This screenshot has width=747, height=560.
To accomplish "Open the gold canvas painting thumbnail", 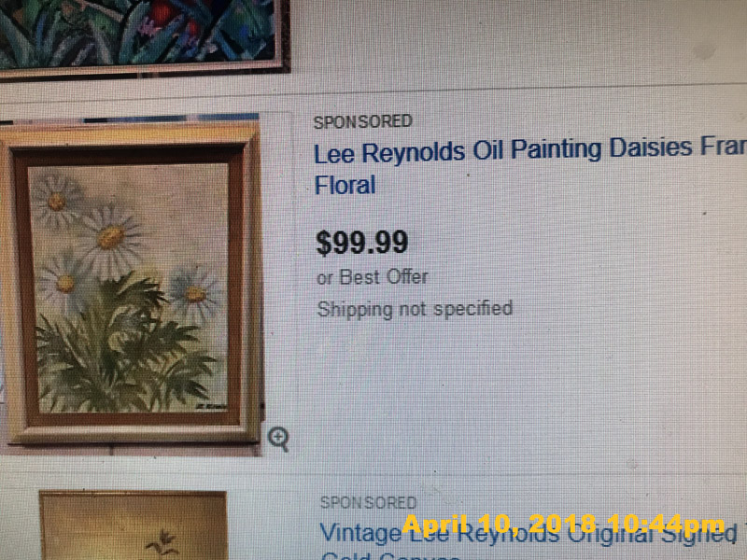I will tap(133, 525).
